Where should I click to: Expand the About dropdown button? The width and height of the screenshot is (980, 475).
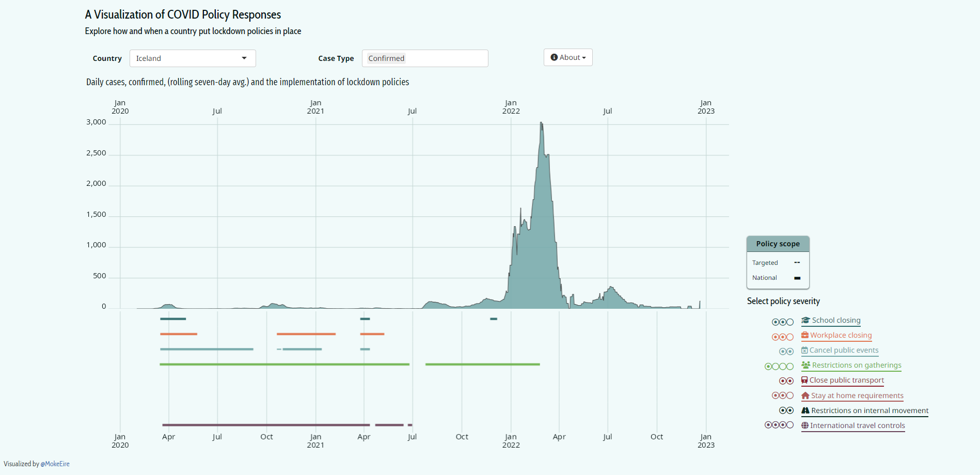pos(567,57)
